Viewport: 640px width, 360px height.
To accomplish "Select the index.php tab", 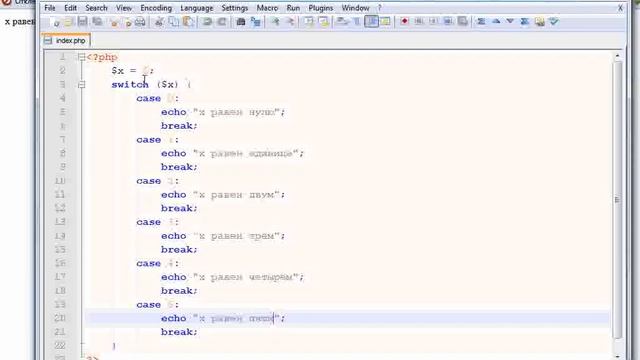I will point(66,40).
